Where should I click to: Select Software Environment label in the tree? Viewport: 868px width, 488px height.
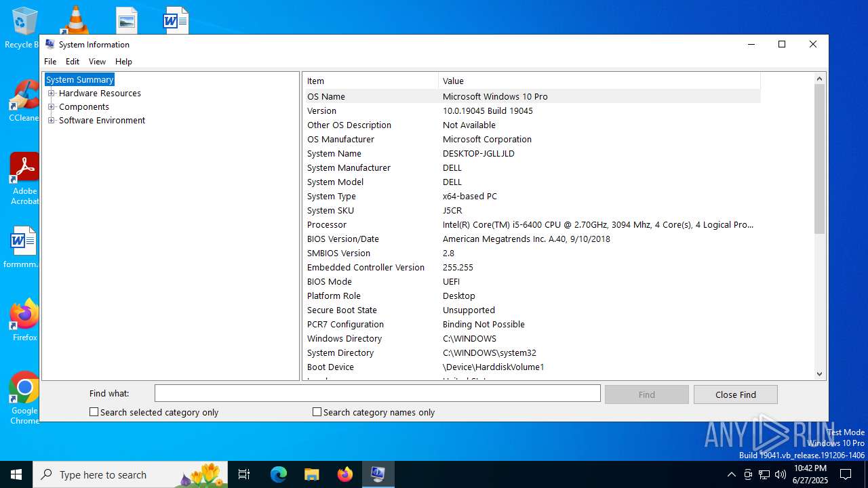click(102, 121)
